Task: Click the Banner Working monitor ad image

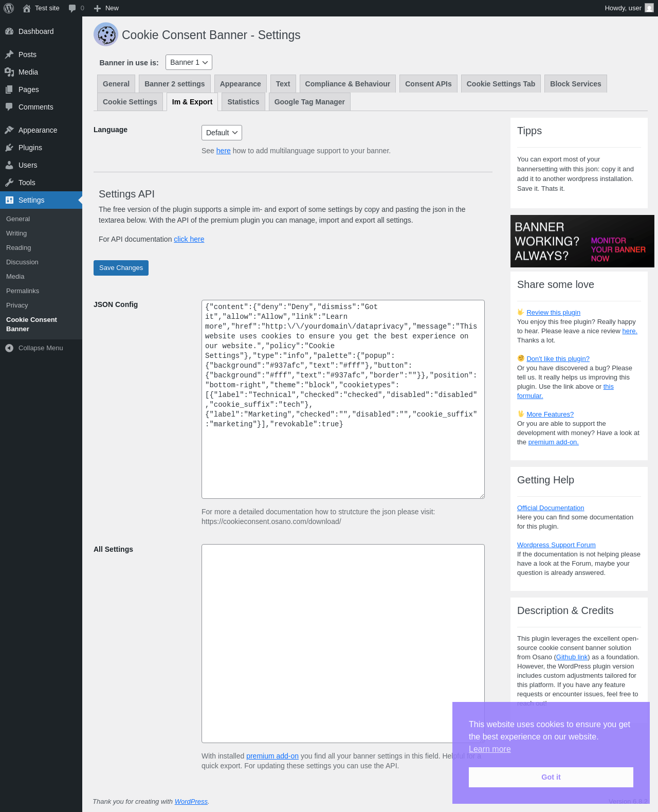Action: pos(582,241)
